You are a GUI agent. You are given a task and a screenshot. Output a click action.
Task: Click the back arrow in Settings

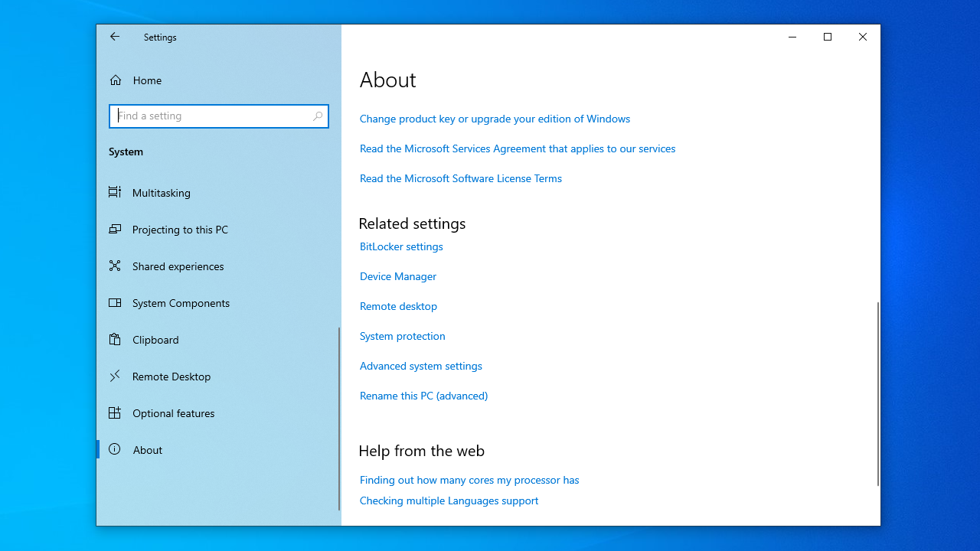[x=115, y=37]
